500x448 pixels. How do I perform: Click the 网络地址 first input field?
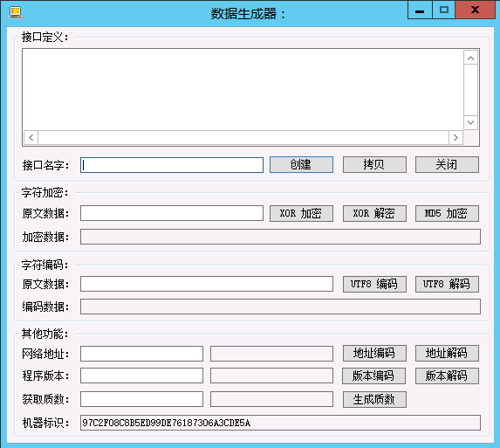pos(141,354)
